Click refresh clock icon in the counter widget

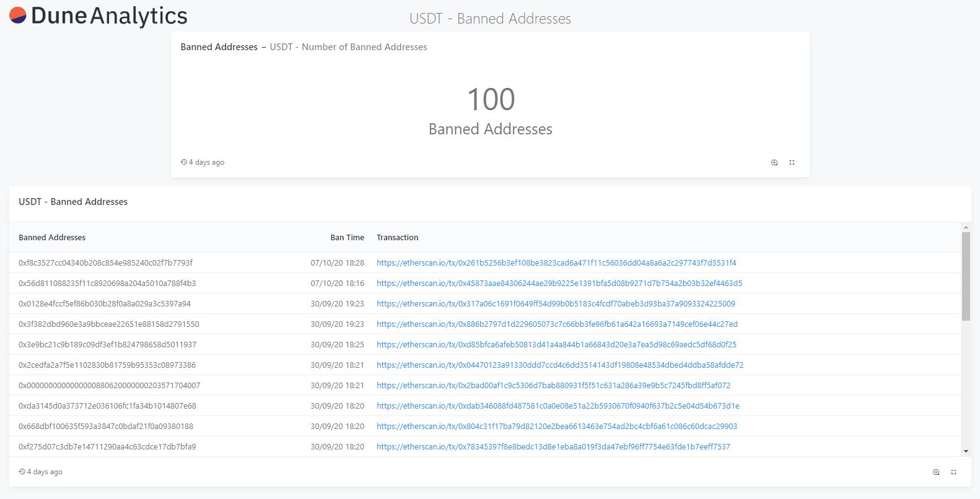[184, 162]
